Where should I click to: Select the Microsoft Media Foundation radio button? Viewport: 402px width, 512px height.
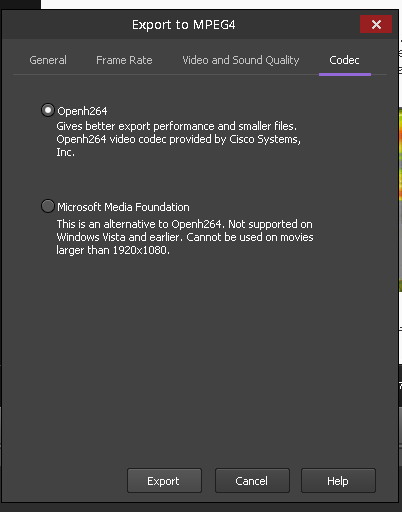point(48,206)
